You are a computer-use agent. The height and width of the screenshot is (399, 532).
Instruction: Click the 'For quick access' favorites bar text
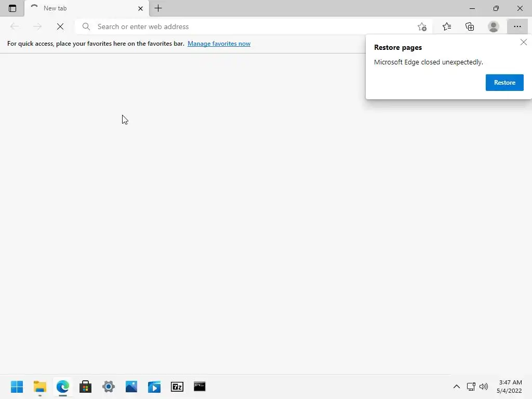96,44
